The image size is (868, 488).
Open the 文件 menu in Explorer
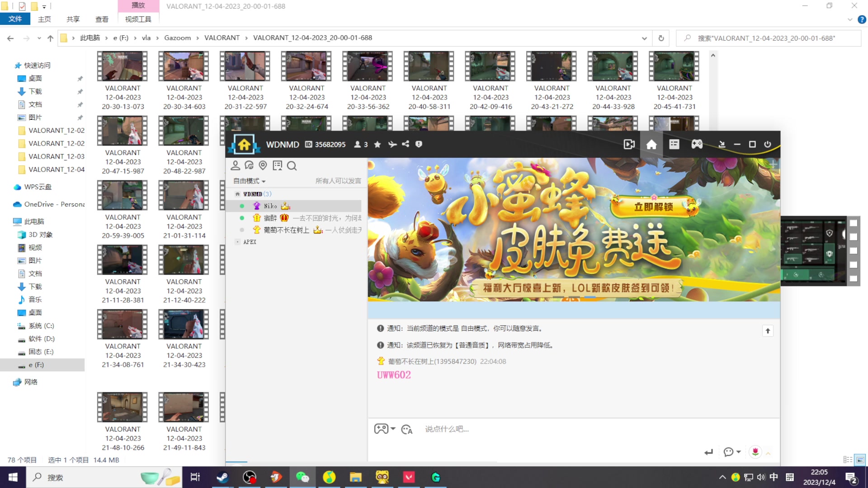pyautogui.click(x=15, y=19)
